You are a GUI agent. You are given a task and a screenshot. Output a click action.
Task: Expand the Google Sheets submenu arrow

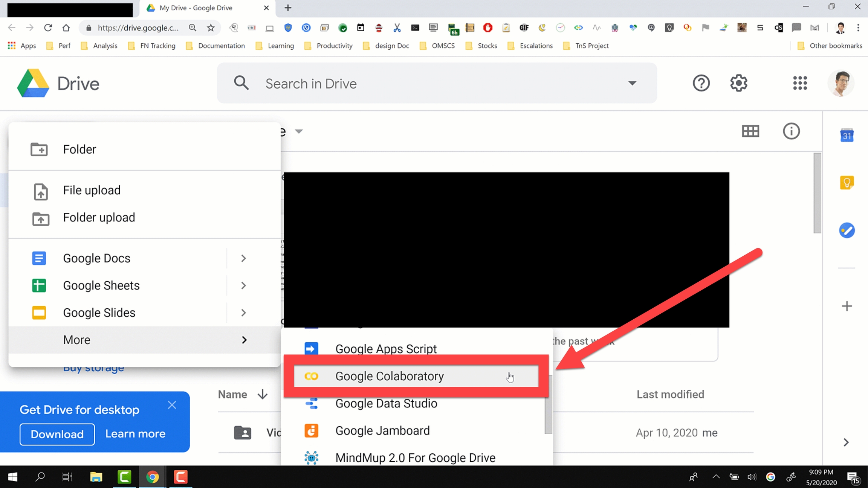pyautogui.click(x=243, y=285)
